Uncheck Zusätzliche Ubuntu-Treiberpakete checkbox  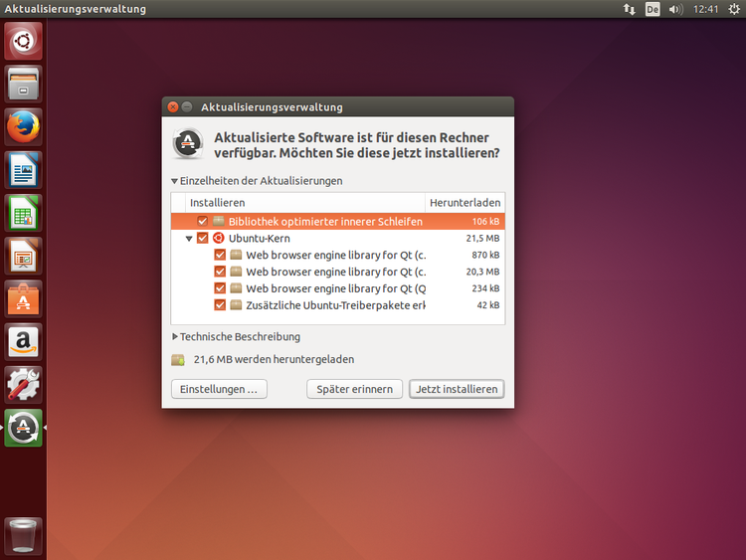click(221, 305)
